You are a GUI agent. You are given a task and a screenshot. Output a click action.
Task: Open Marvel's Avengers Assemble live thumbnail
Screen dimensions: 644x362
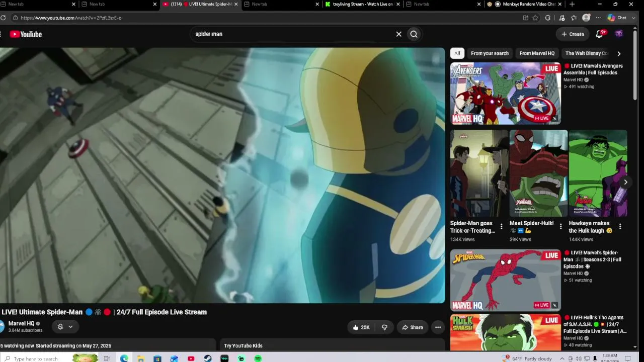pos(505,94)
